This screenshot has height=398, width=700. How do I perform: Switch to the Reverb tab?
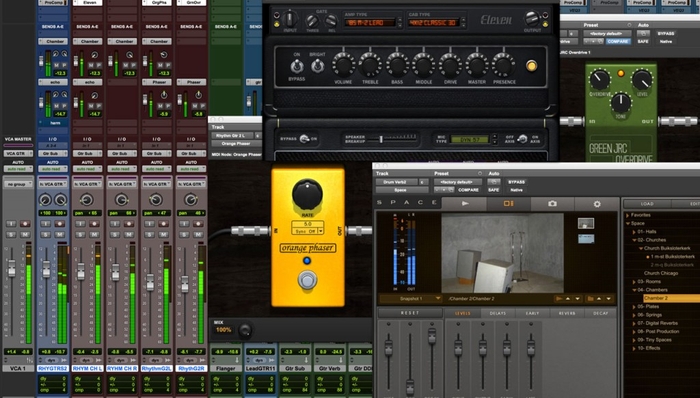pos(567,313)
